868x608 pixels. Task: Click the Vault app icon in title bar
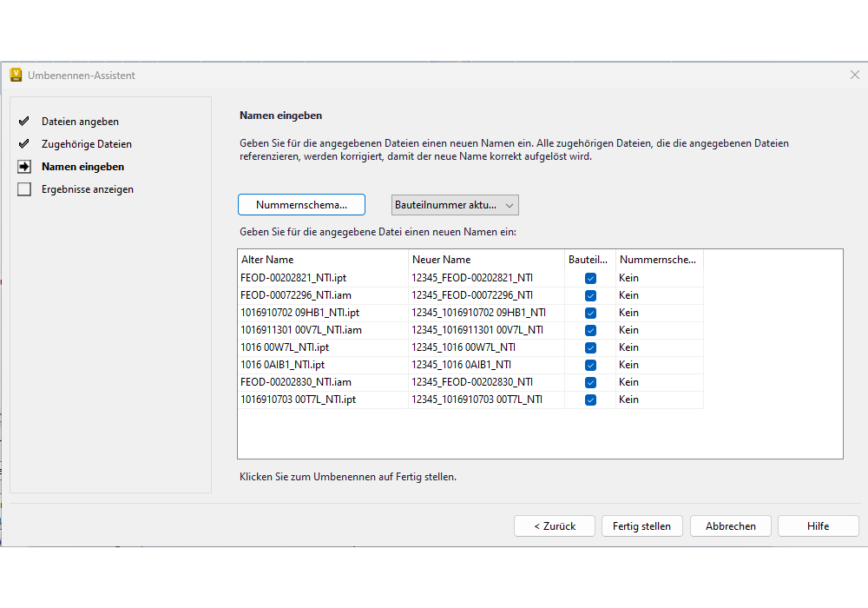(16, 75)
